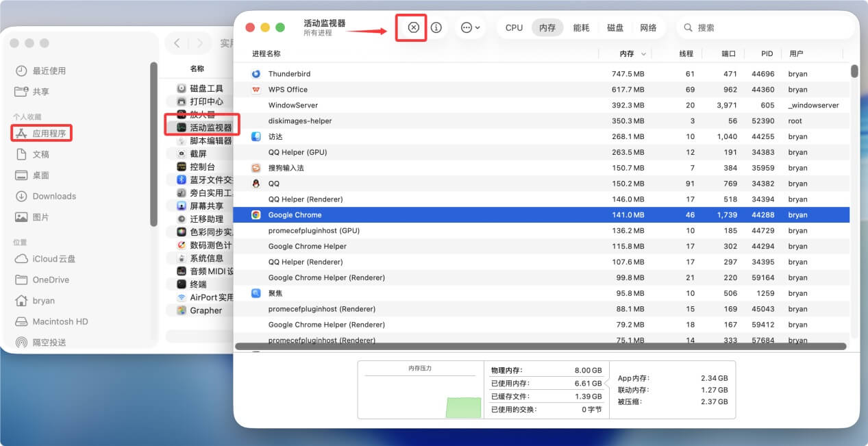Viewport: 868px width, 446px height.
Task: Click the Thunderbird app icon in process list
Action: click(255, 73)
